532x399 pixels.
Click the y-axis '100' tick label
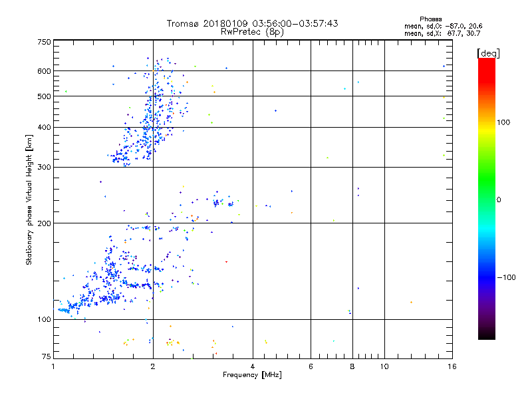point(44,320)
